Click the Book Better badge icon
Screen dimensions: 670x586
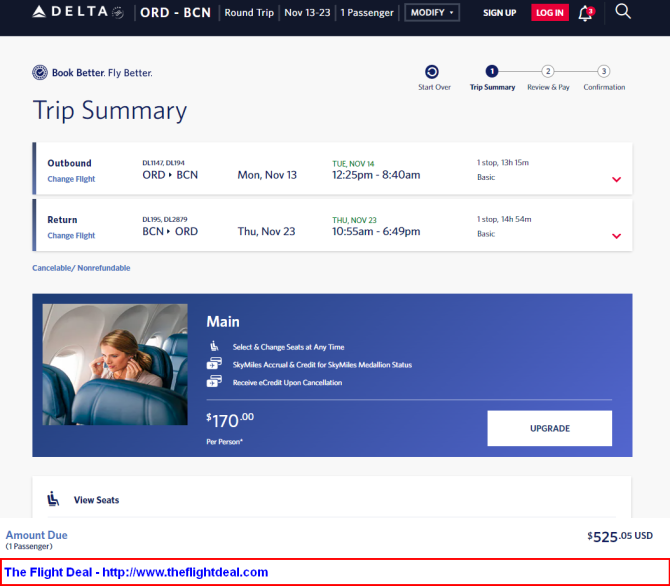click(40, 73)
